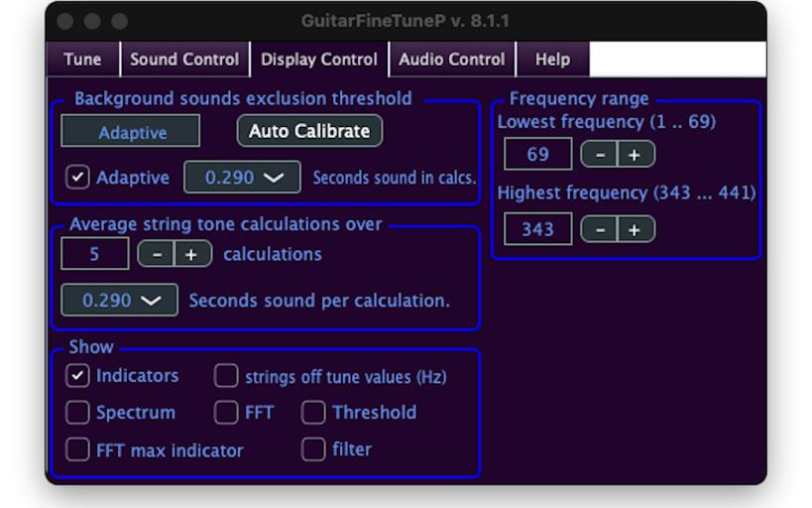Switch to the Sound Control tab
812x508 pixels.
(x=184, y=60)
